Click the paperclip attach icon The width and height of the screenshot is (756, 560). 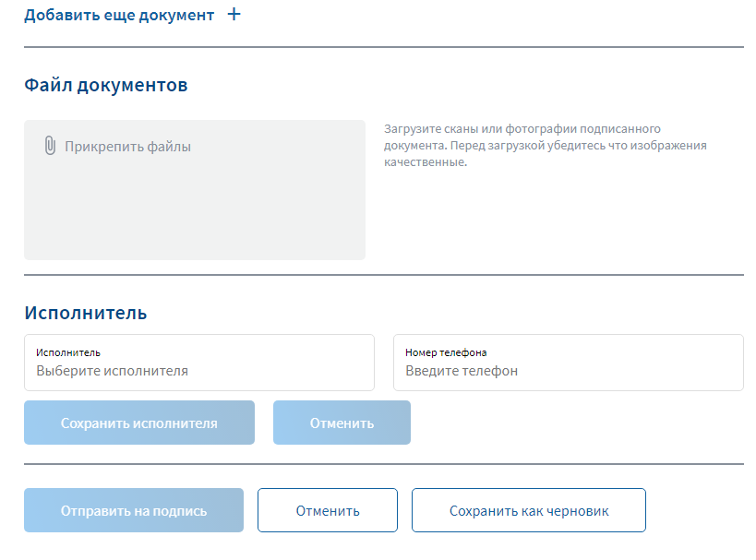point(50,146)
